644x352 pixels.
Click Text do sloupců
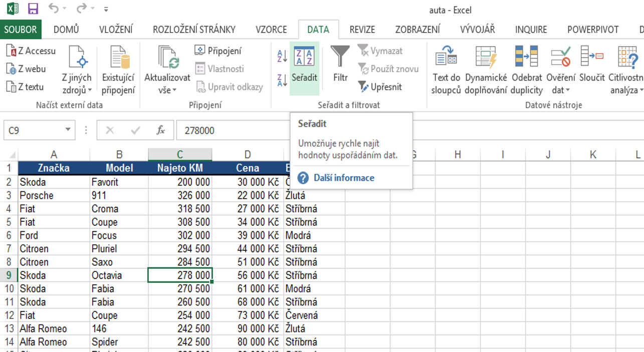(x=446, y=70)
